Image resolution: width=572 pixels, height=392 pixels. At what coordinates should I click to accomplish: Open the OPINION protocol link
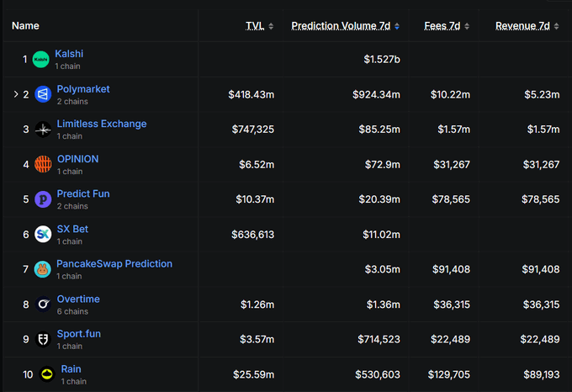[x=77, y=159]
